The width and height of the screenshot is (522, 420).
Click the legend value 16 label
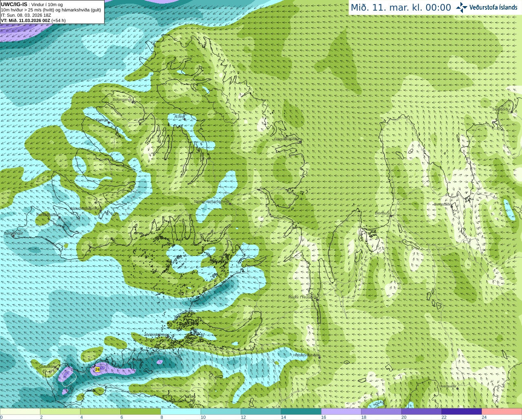[323, 417]
